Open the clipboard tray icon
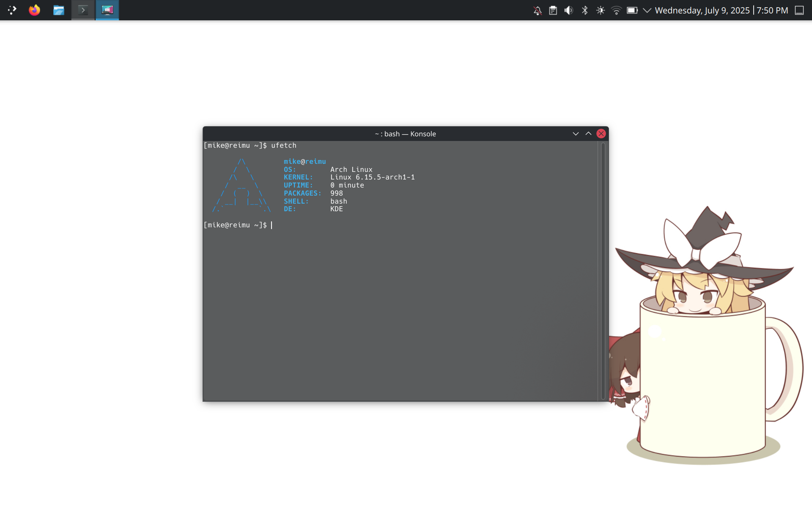The width and height of the screenshot is (812, 508). tap(553, 11)
